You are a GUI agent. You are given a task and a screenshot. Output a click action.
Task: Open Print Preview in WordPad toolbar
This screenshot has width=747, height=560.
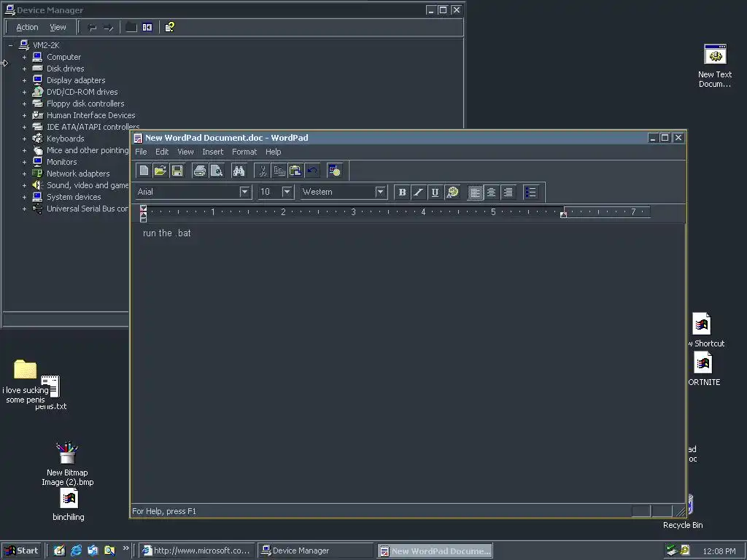pyautogui.click(x=216, y=171)
